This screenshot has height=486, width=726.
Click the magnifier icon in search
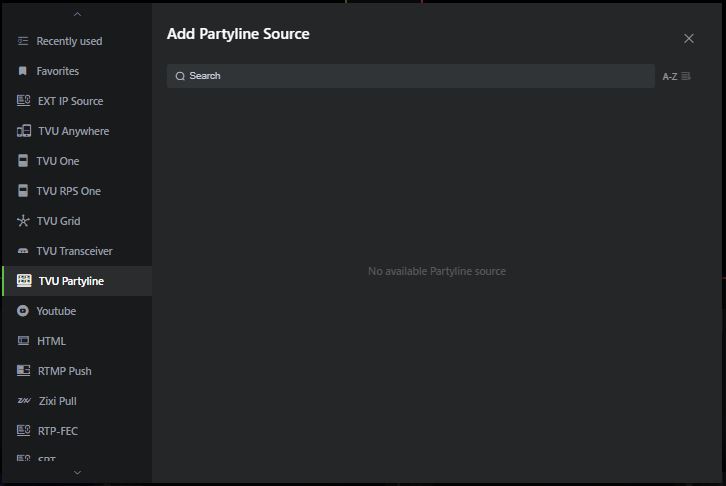180,76
